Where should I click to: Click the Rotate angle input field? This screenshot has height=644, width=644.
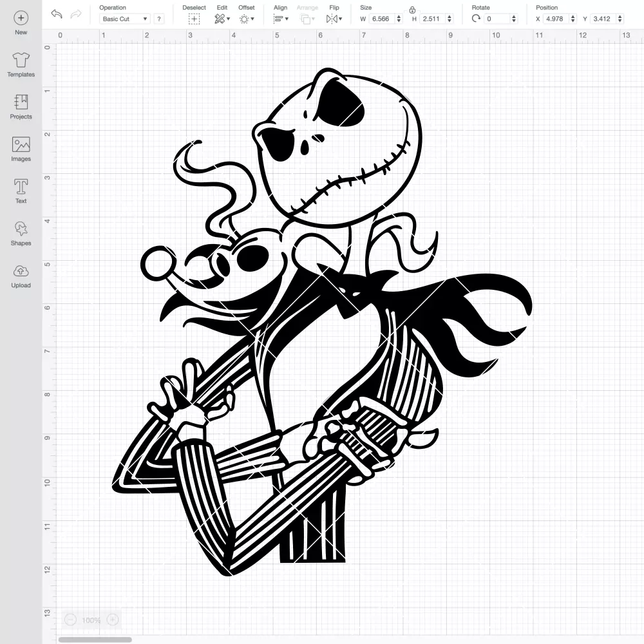[497, 19]
